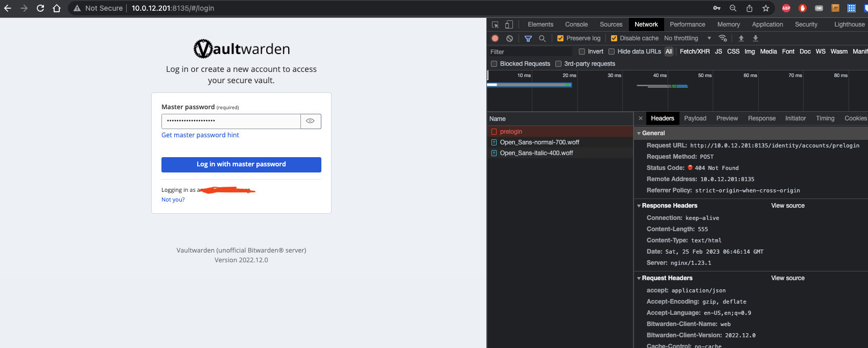868x348 pixels.
Task: Open the saved passwords key icon
Action: pos(717,8)
